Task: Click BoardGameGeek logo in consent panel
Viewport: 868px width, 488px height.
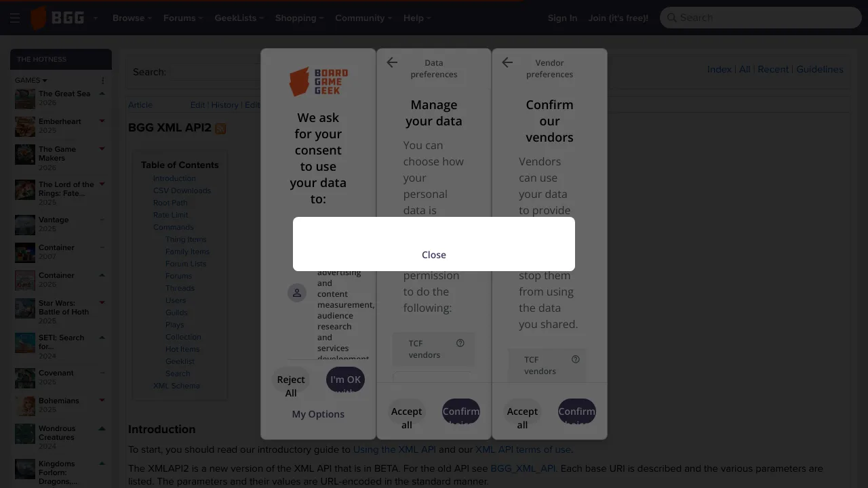Action: (x=318, y=81)
